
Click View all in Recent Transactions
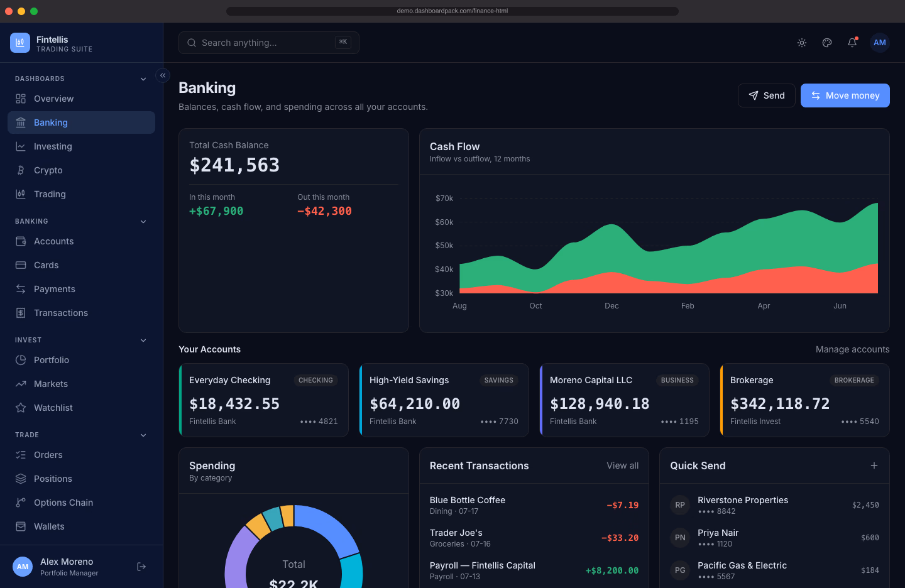point(623,465)
